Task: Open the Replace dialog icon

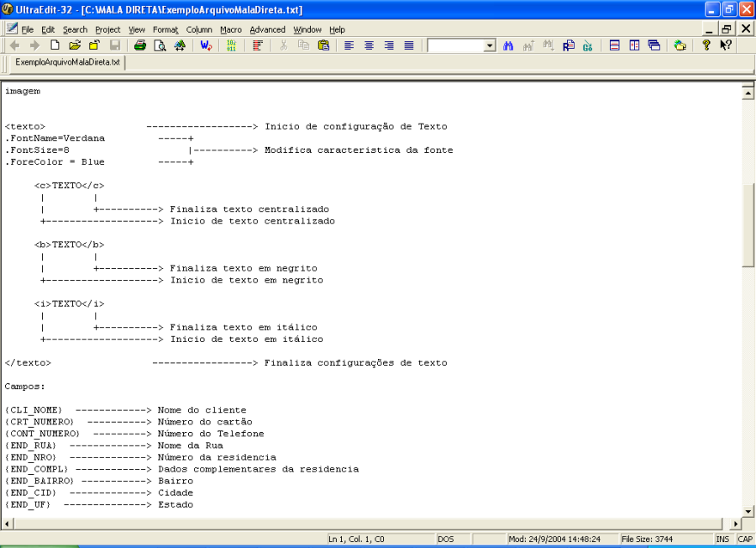Action: 570,45
